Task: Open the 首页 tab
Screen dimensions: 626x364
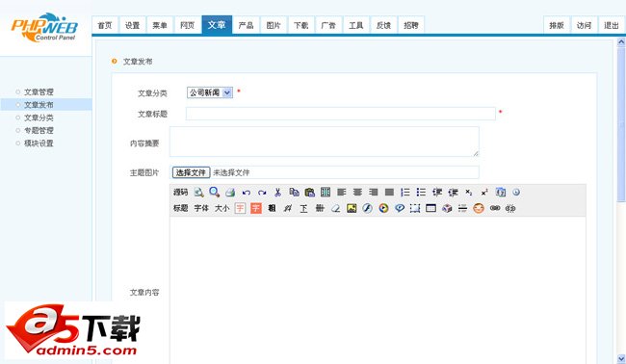Action: coord(105,26)
